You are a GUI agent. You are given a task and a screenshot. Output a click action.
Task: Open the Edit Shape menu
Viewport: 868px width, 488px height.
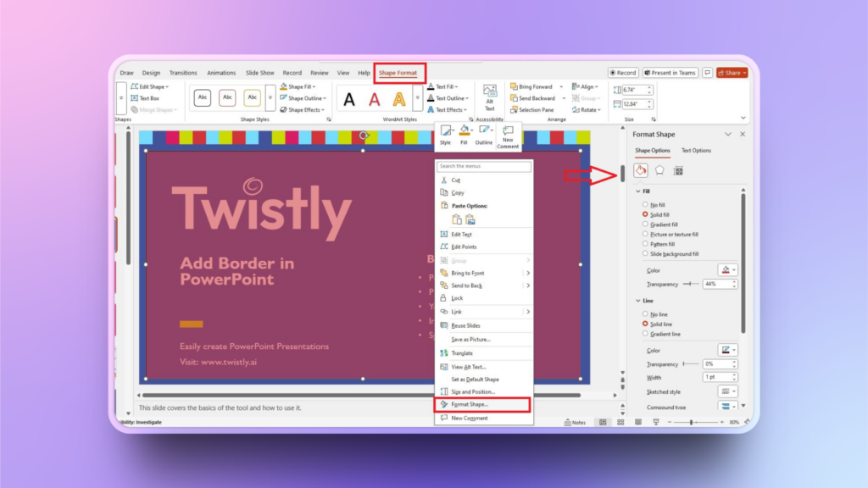point(149,86)
